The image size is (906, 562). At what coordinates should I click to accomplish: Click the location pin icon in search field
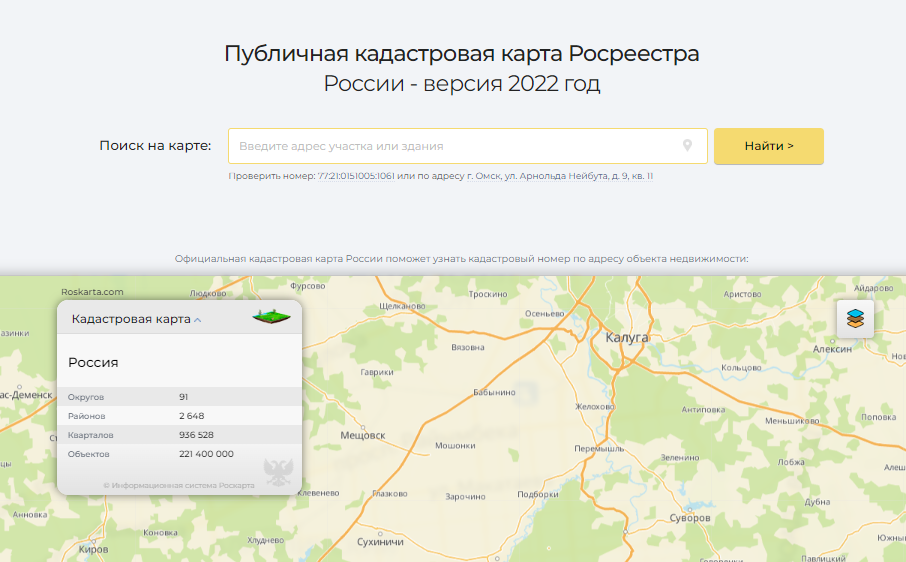[x=687, y=146]
